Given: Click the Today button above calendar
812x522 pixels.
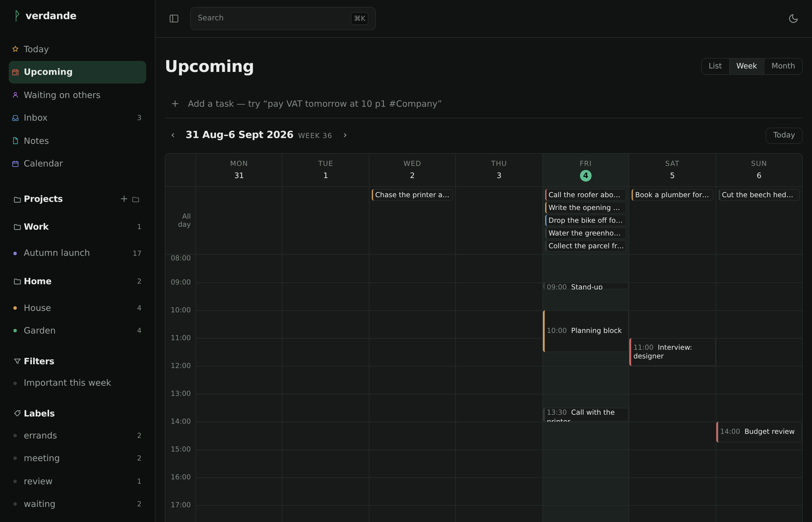Looking at the screenshot, I should (784, 135).
